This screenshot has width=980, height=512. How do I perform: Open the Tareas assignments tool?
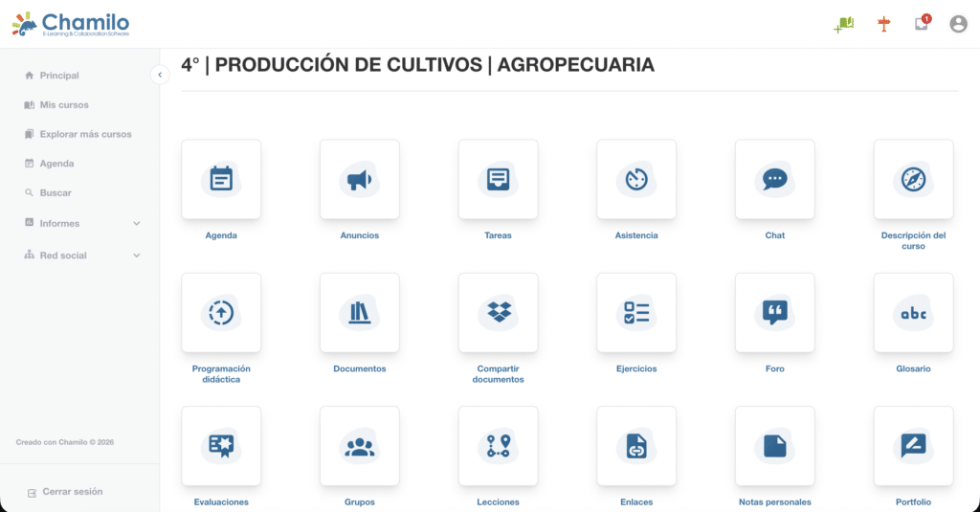click(498, 179)
